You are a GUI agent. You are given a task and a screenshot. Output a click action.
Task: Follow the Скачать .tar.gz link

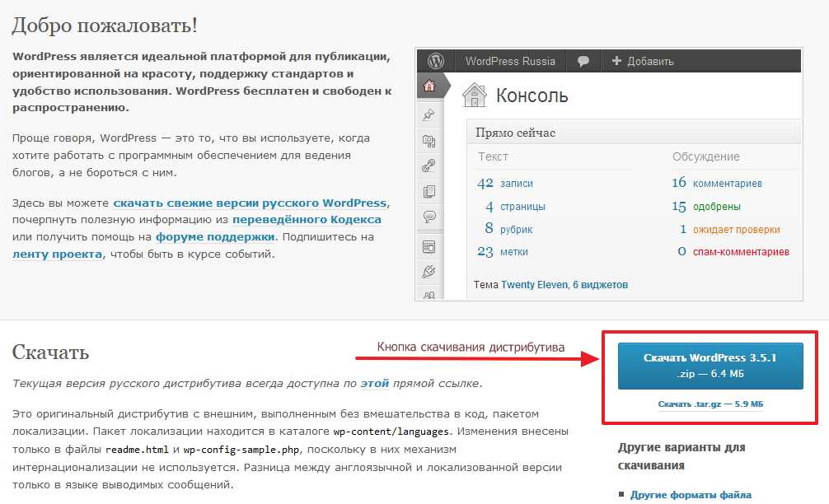pos(710,404)
